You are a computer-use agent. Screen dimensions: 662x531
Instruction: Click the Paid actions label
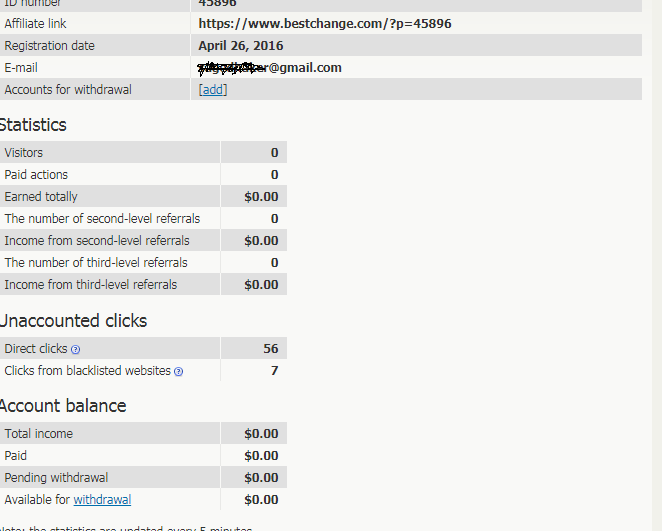click(36, 175)
